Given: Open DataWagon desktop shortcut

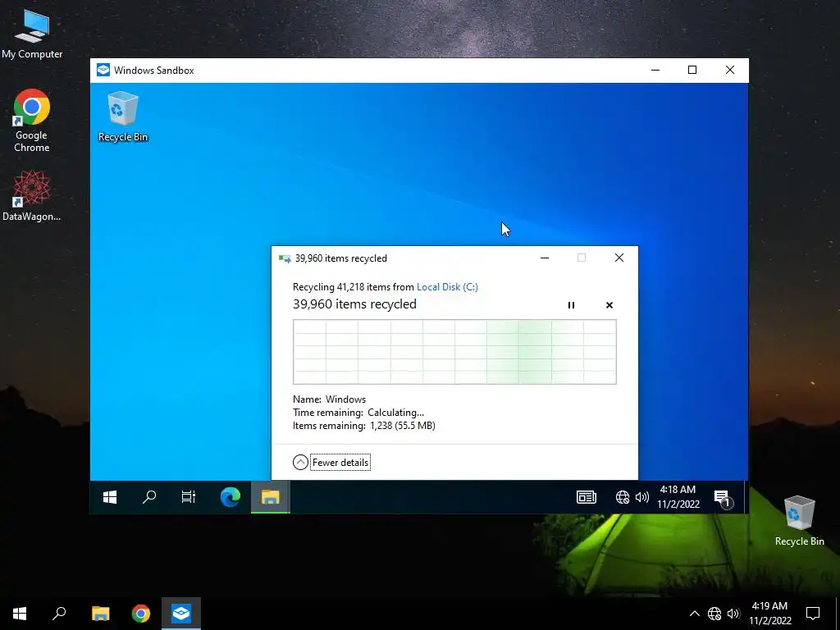Looking at the screenshot, I should pyautogui.click(x=32, y=195).
